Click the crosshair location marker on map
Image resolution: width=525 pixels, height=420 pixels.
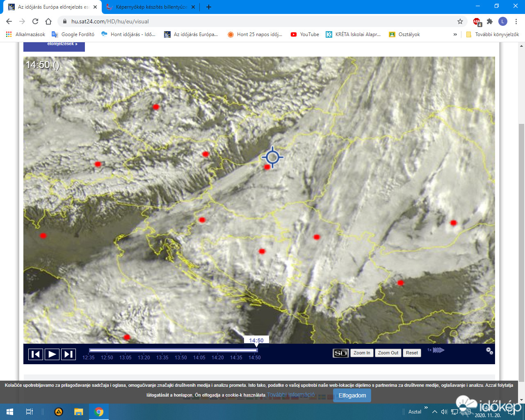272,157
